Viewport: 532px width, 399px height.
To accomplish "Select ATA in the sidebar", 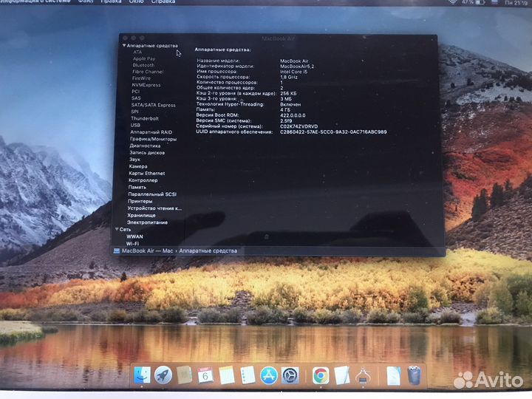I will [137, 52].
